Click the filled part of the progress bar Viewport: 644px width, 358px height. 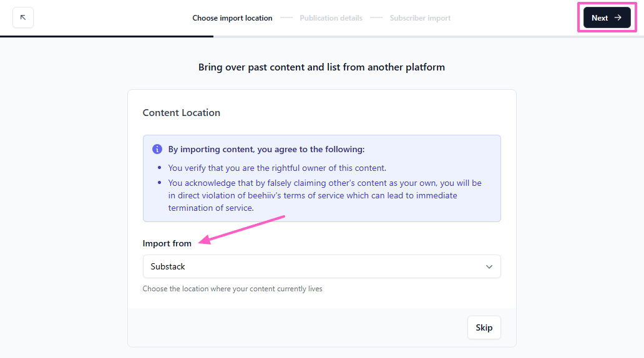pos(106,36)
